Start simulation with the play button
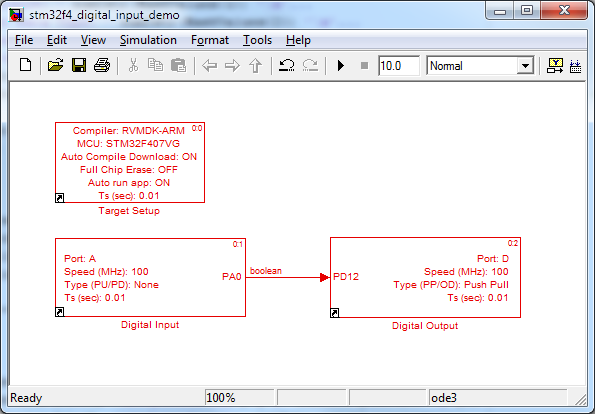This screenshot has height=414, width=595. pos(341,66)
